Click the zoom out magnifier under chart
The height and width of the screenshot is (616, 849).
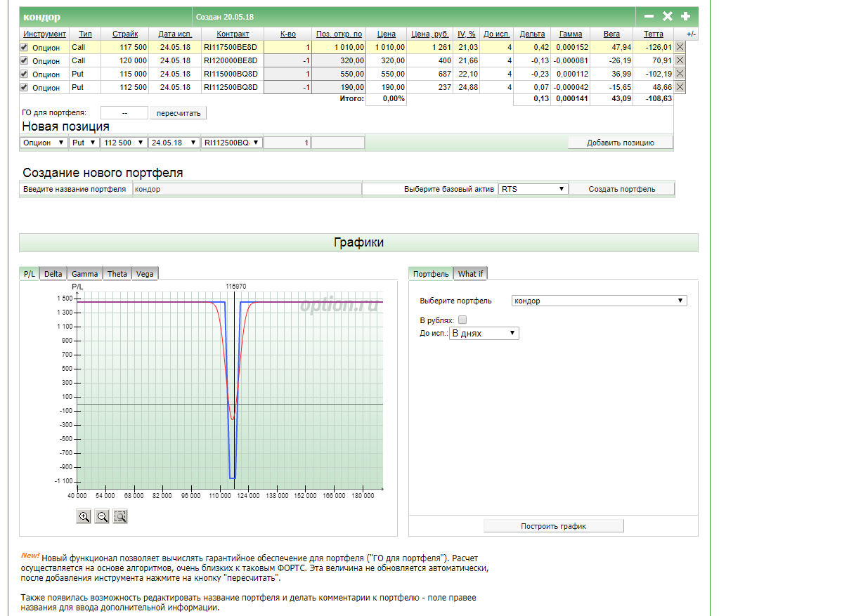pyautogui.click(x=102, y=517)
